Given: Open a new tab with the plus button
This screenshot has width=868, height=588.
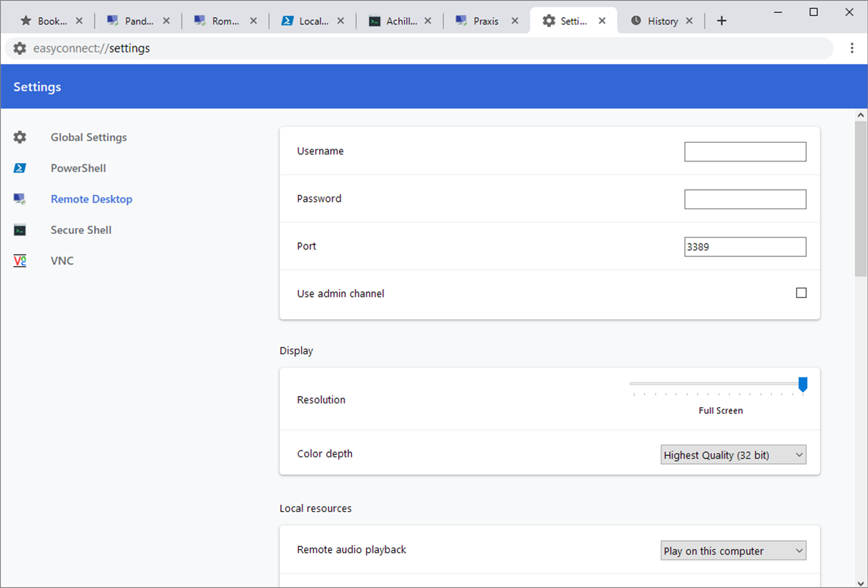Looking at the screenshot, I should point(722,21).
